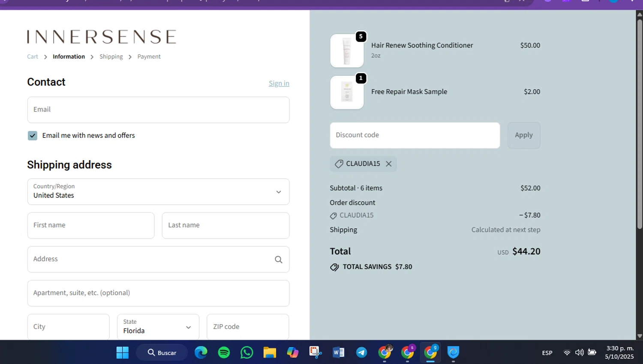Click the Apply discount button
Screen dimensions: 643x364
pos(524,135)
